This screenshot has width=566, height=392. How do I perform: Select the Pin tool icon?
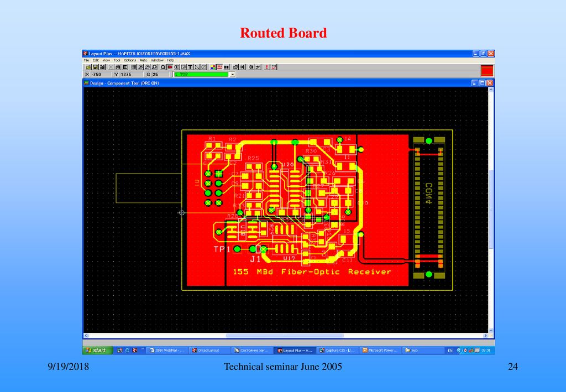click(x=176, y=67)
